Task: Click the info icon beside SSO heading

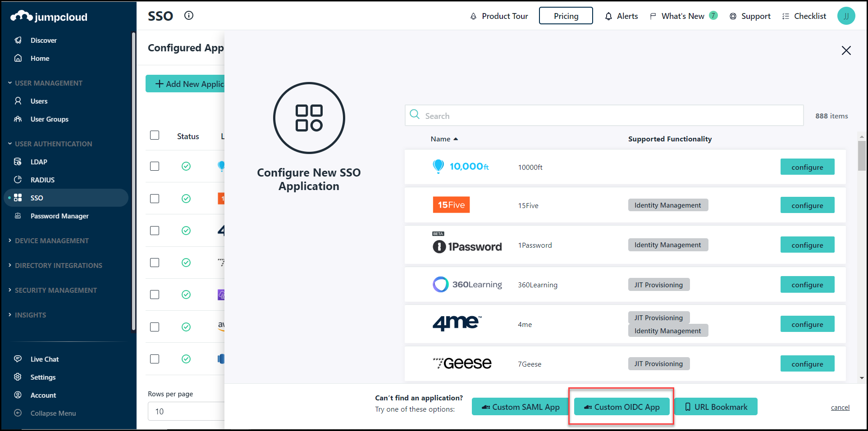Action: click(189, 15)
